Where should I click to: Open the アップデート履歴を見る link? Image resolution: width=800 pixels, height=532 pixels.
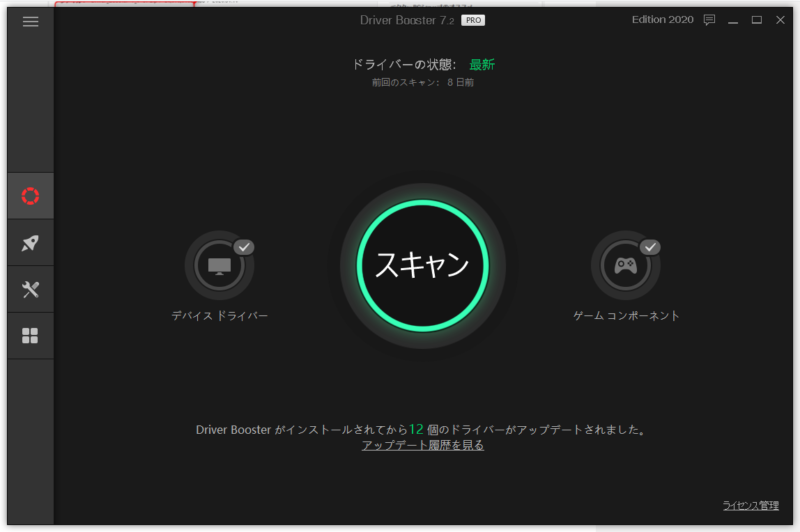[x=423, y=445]
